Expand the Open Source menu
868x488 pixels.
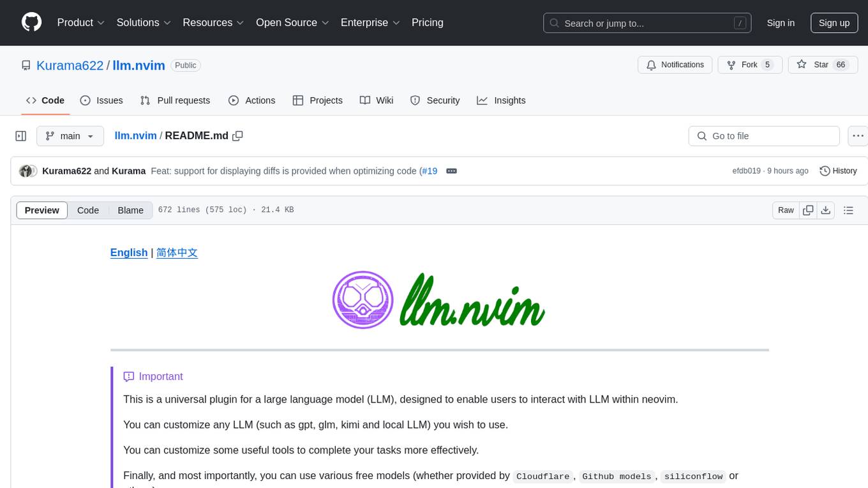292,22
